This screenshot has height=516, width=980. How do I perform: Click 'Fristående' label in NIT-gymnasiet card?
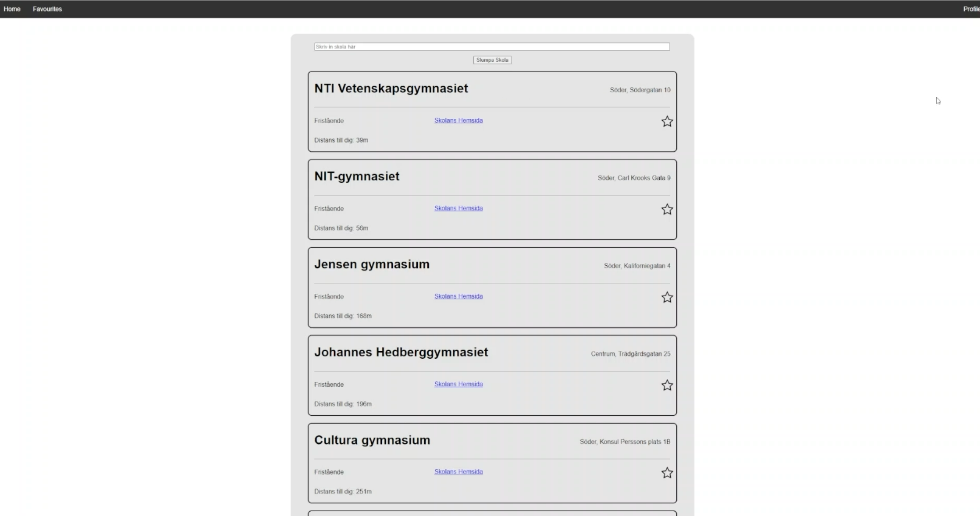(329, 209)
